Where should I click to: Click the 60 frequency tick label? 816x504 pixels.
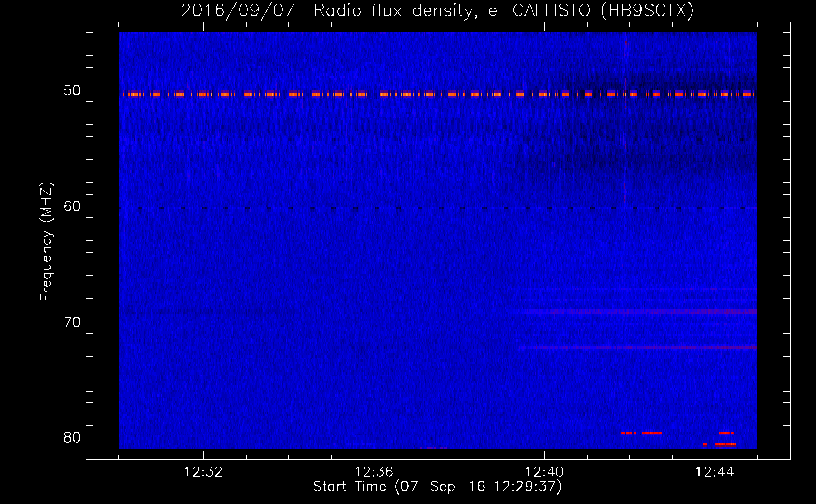click(x=72, y=206)
